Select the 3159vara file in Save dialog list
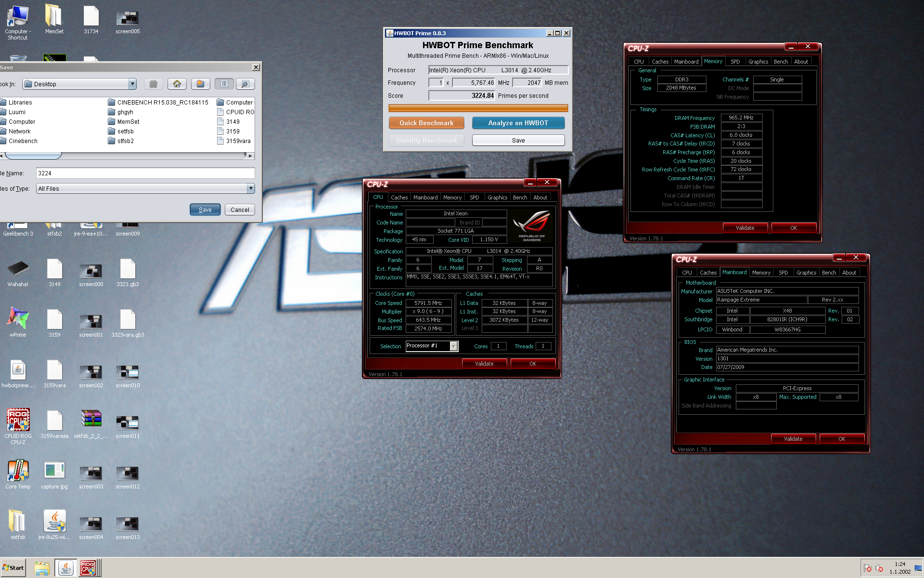924x578 pixels. coord(234,141)
